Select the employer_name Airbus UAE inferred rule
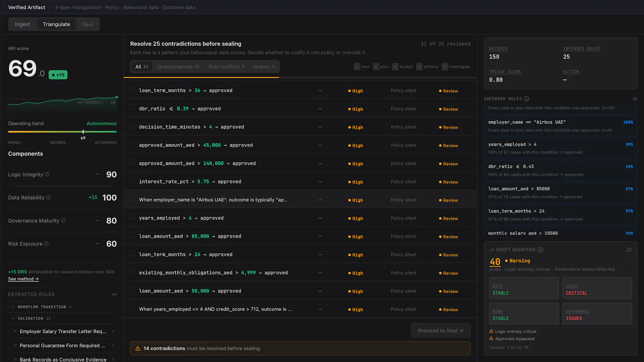 [560, 125]
